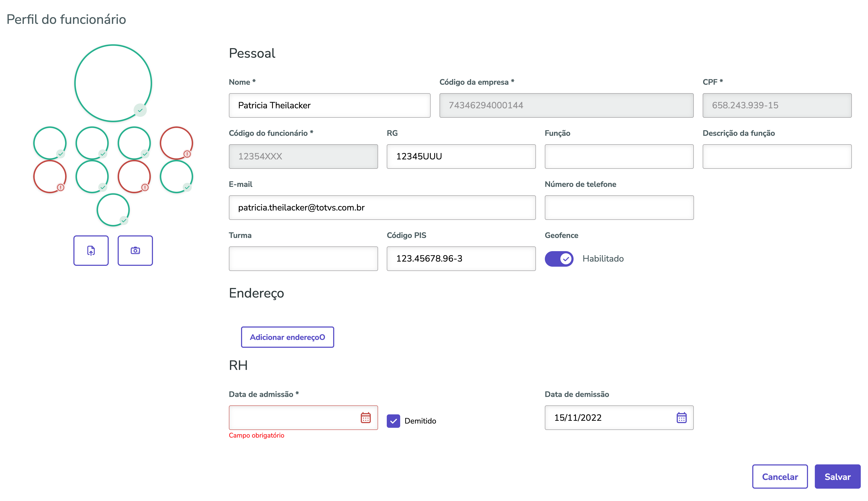Click the empty Função field
This screenshot has height=501, width=868.
pos(619,157)
